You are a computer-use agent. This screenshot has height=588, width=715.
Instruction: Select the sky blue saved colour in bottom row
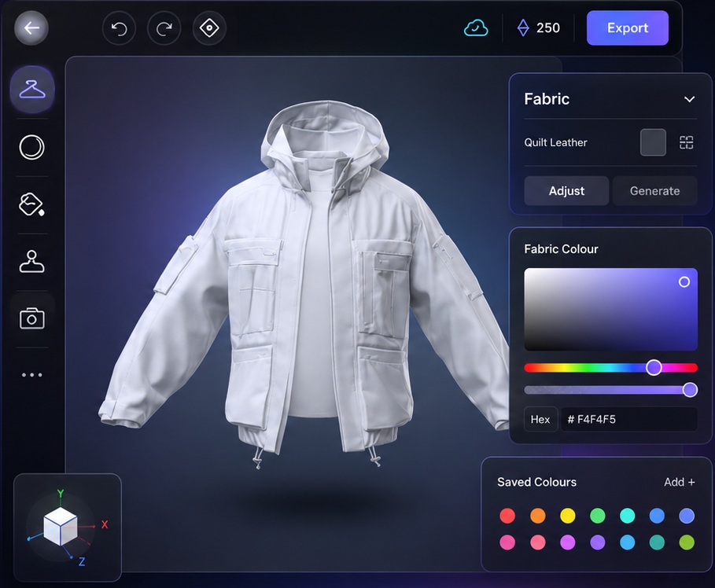628,542
